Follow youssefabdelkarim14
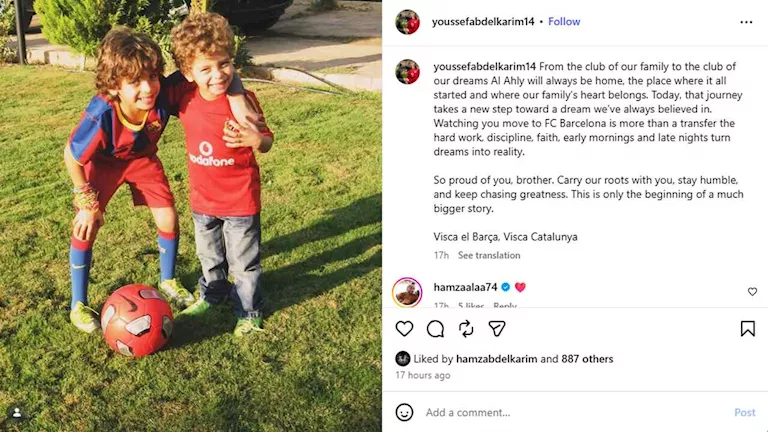Image resolution: width=768 pixels, height=432 pixels. pyautogui.click(x=564, y=22)
